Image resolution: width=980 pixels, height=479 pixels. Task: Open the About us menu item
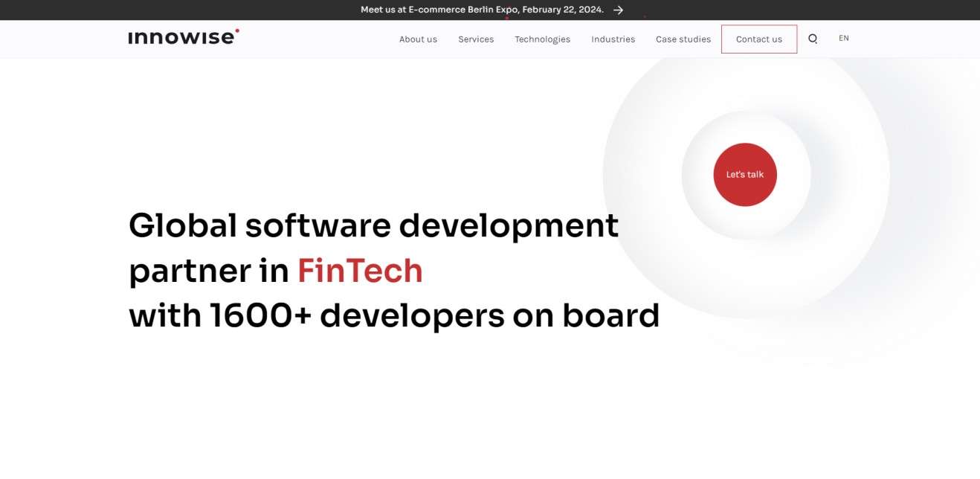coord(418,39)
